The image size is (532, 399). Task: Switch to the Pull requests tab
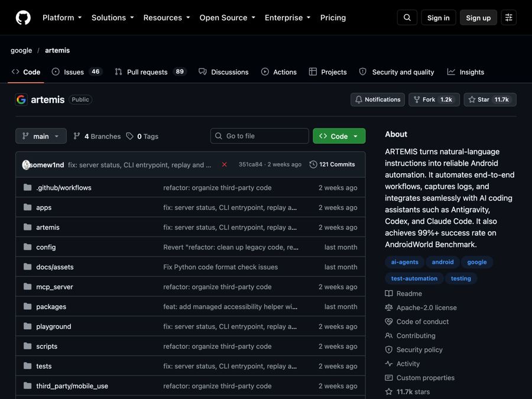click(151, 72)
